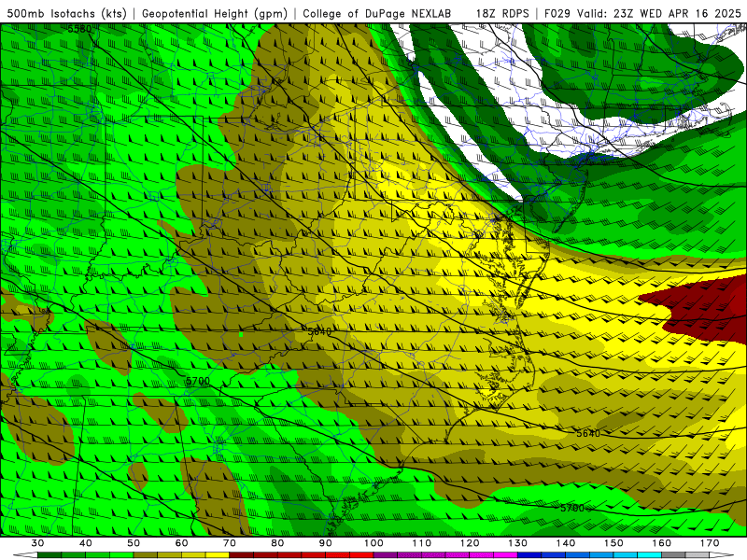The height and width of the screenshot is (560, 747).
Task: Click the '40' value on the color scale
Action: 86,543
